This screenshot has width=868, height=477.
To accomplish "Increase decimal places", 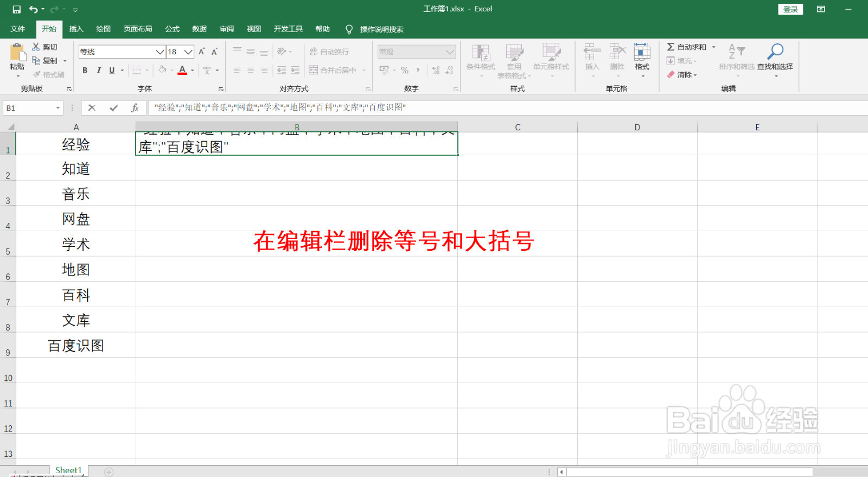I will point(436,70).
